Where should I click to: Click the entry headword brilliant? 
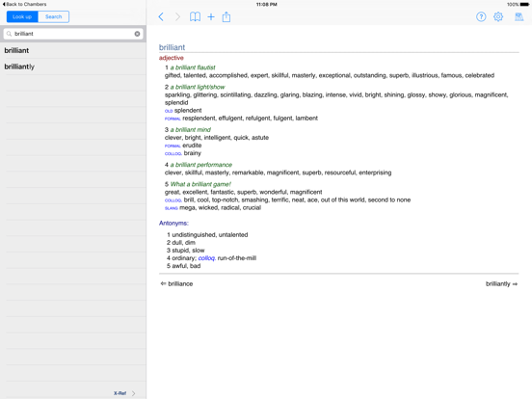pos(172,47)
